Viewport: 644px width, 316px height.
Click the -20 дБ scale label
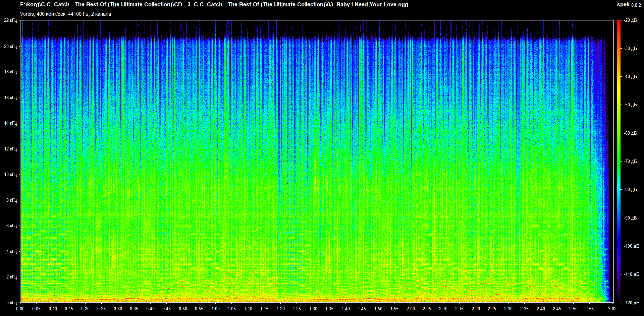(x=630, y=20)
